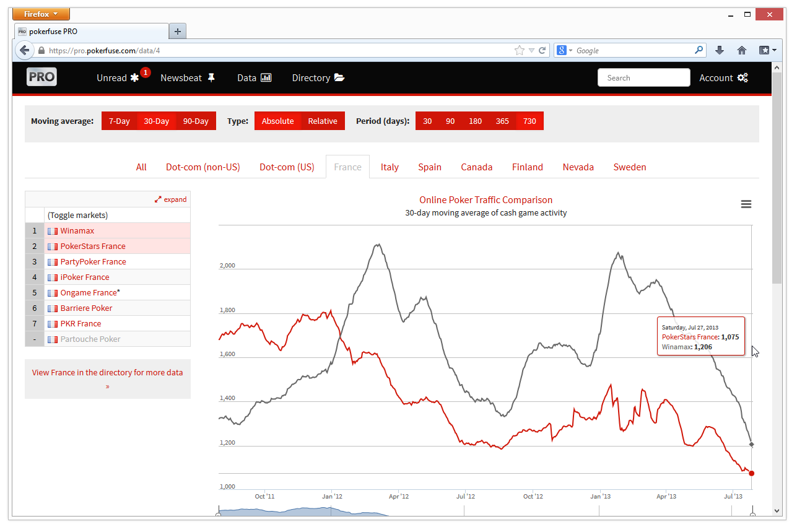Open a new browser tab
Screen dimensions: 797x532
pyautogui.click(x=178, y=31)
